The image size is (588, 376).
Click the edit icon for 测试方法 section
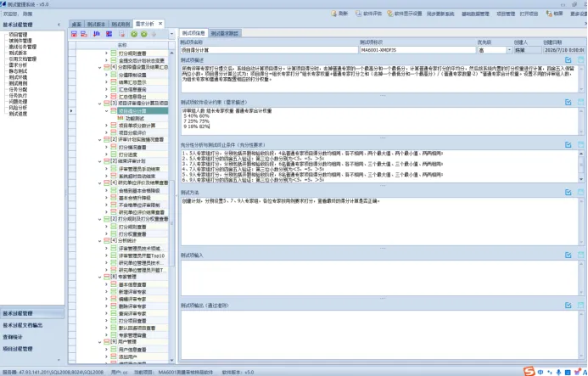[568, 192]
